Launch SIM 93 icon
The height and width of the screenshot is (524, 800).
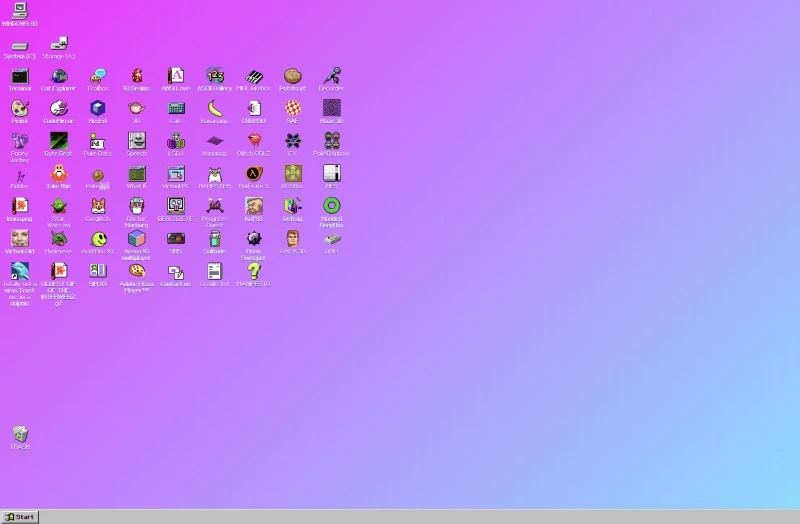click(97, 271)
